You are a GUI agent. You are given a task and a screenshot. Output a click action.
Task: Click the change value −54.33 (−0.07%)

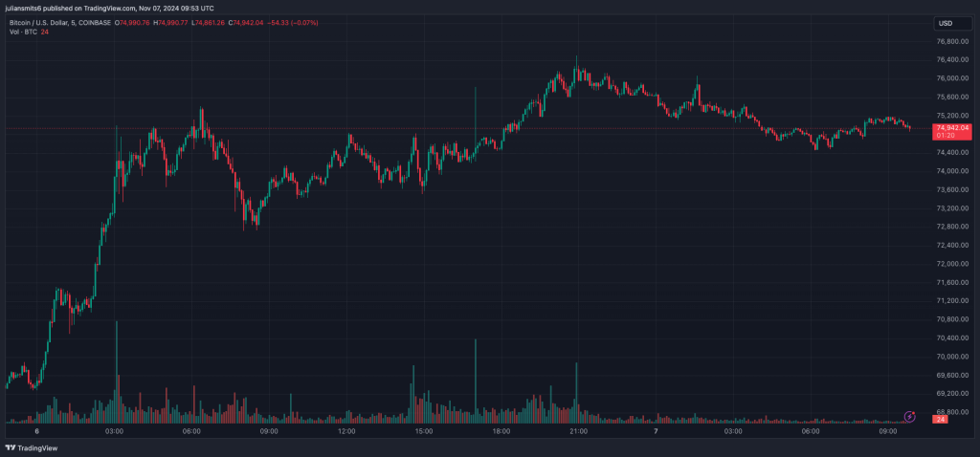(x=294, y=23)
